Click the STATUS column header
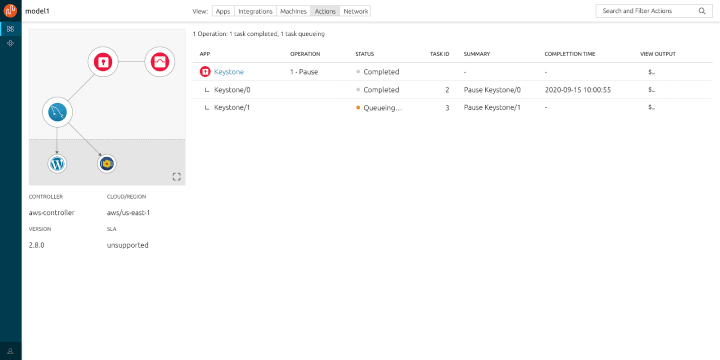Screen dimensions: 720x360 365,54
